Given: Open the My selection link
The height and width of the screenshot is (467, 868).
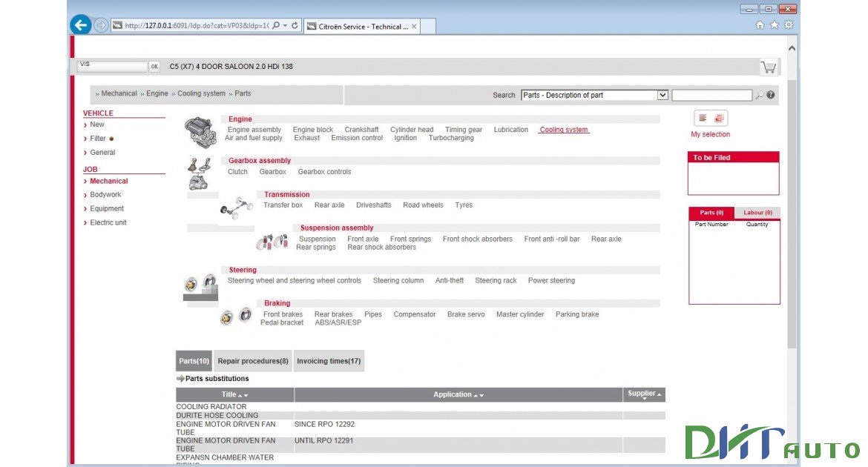Looking at the screenshot, I should [x=710, y=134].
